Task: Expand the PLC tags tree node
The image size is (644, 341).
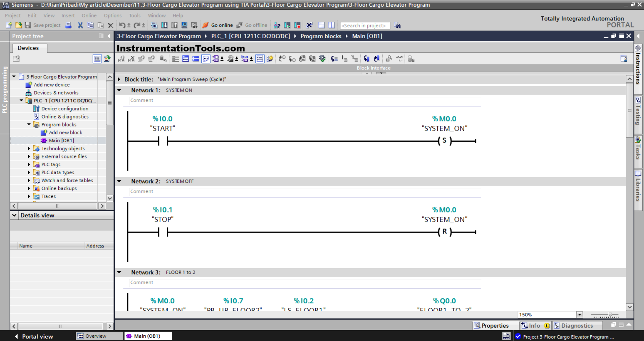Action: 29,164
